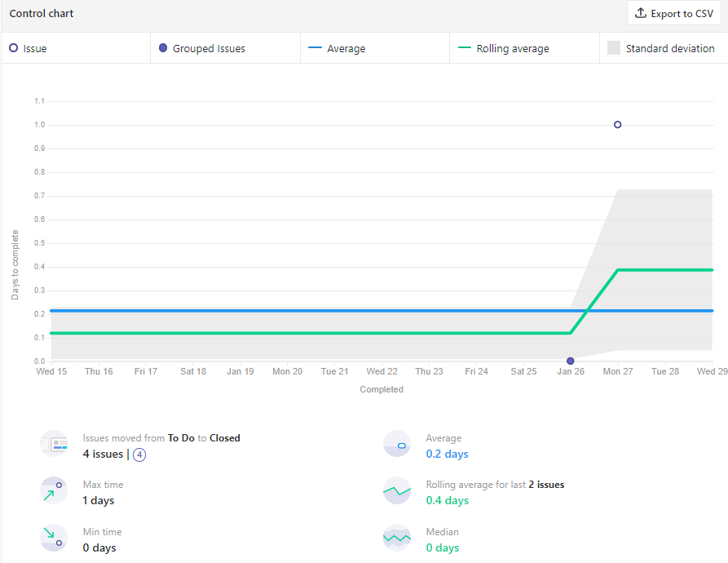Hide the Average line via legend
The width and height of the screenshot is (728, 563).
click(x=337, y=49)
